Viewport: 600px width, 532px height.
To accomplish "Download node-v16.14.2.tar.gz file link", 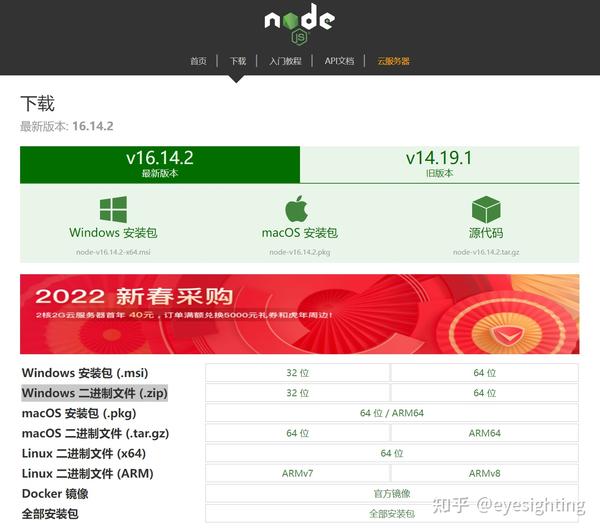I will tap(486, 252).
